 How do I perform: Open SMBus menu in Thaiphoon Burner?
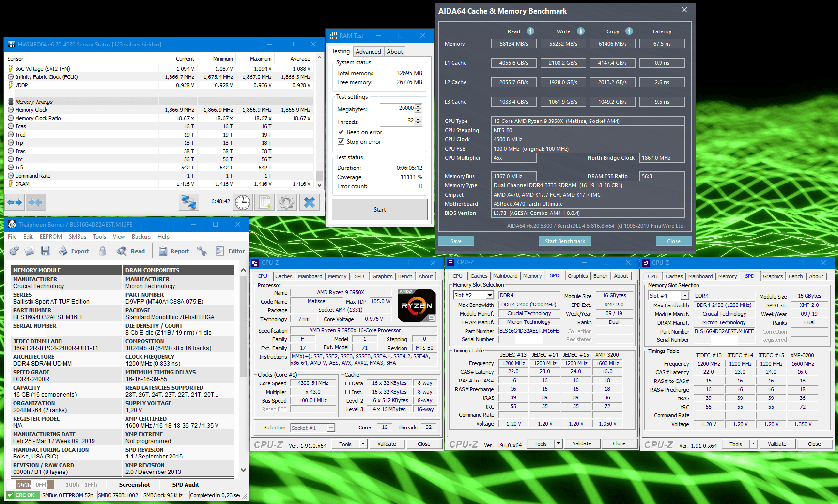[78, 237]
